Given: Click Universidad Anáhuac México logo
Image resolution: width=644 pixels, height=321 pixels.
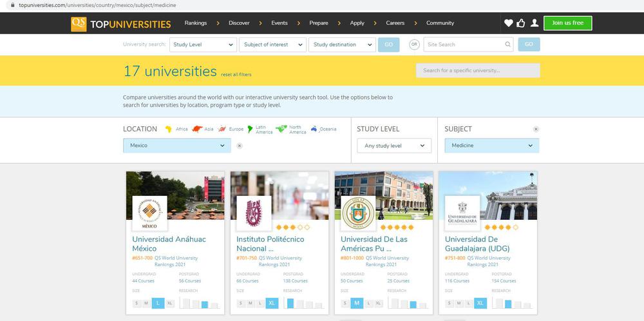Looking at the screenshot, I should point(149,213).
